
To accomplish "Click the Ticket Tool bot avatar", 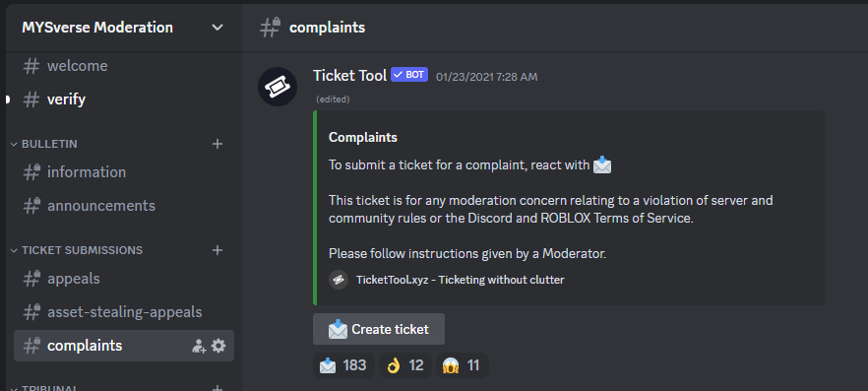I will coord(278,87).
